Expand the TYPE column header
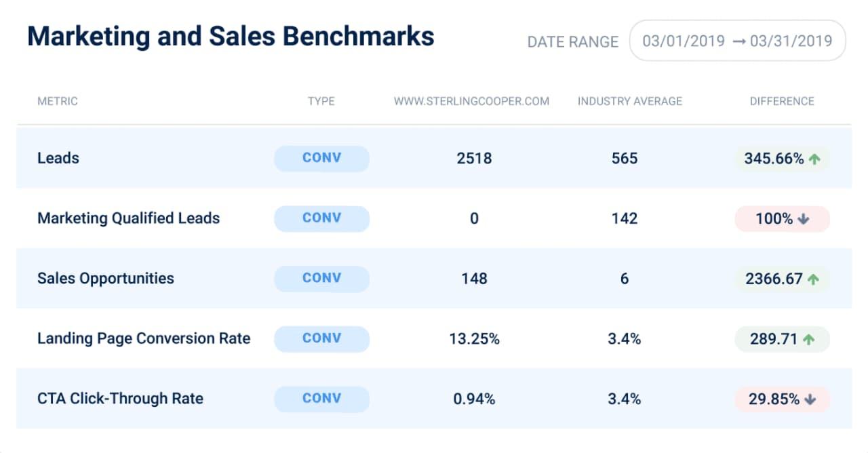 point(321,101)
